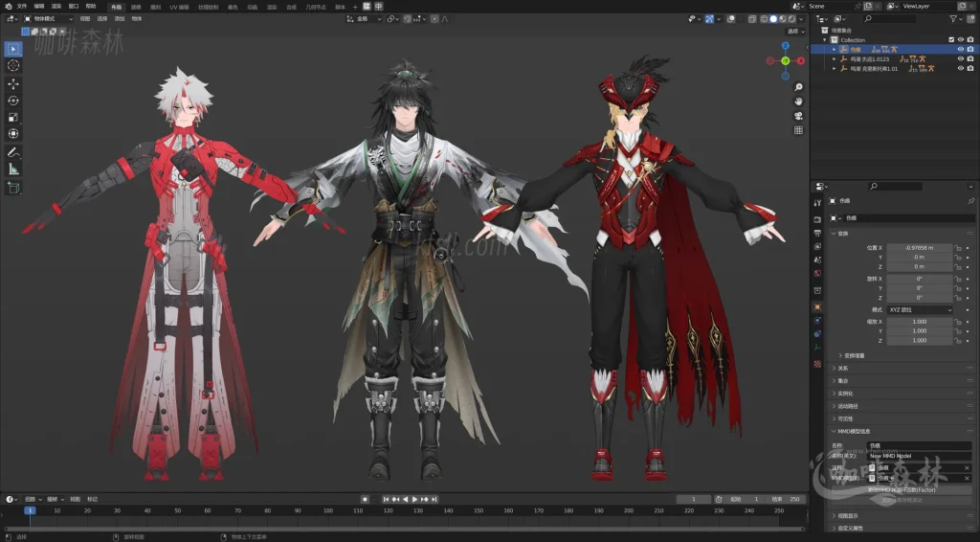Viewport: 980px width, 542px height.
Task: Play the animation forward
Action: point(414,499)
